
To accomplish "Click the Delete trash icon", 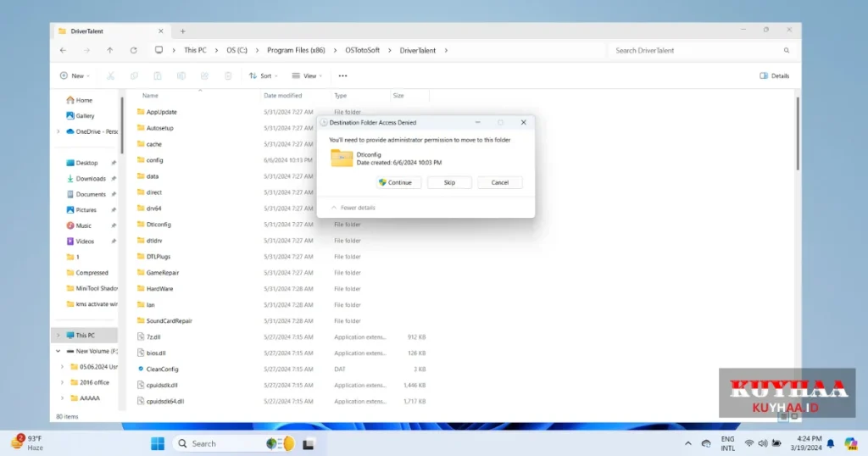I will pos(228,75).
